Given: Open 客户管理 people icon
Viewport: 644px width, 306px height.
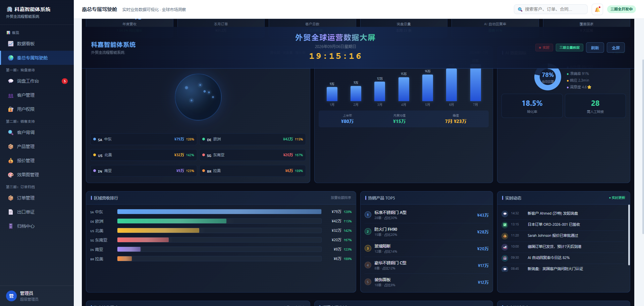Looking at the screenshot, I should [x=11, y=95].
